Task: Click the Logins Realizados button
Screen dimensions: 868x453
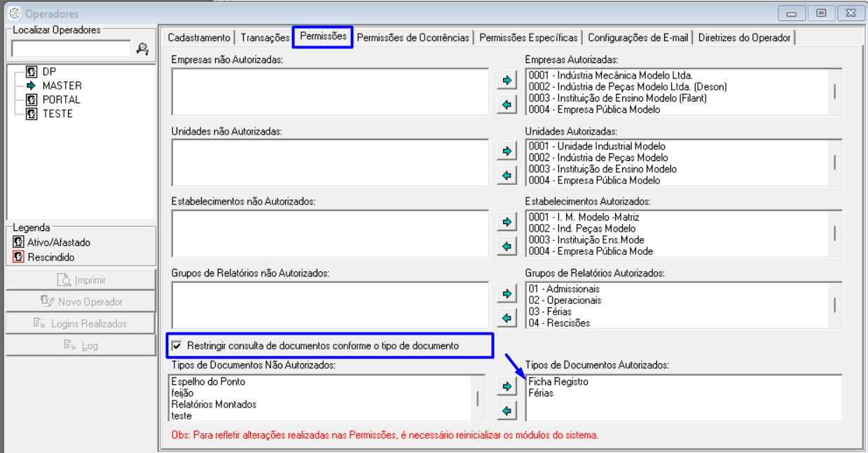Action: pyautogui.click(x=81, y=323)
